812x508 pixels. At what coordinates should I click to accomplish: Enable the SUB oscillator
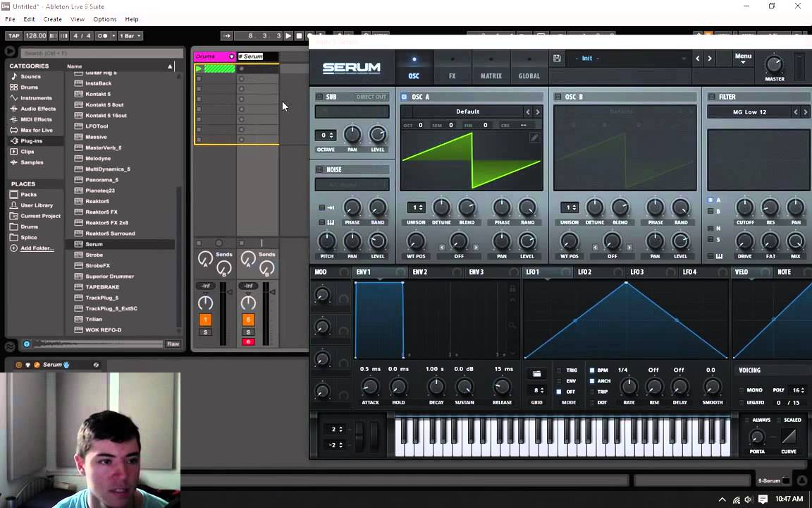click(319, 97)
